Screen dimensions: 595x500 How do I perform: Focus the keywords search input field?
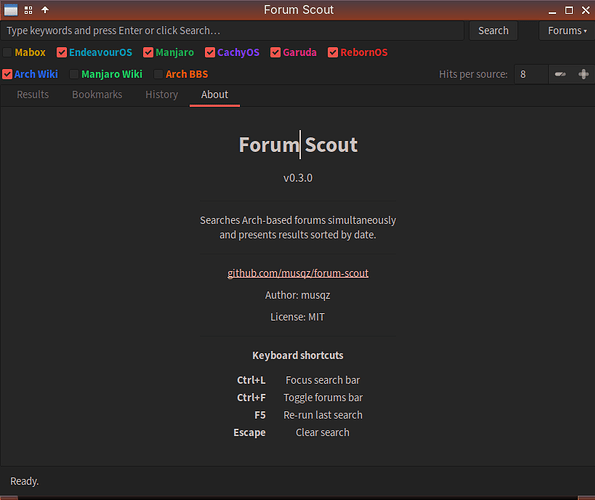(x=232, y=31)
